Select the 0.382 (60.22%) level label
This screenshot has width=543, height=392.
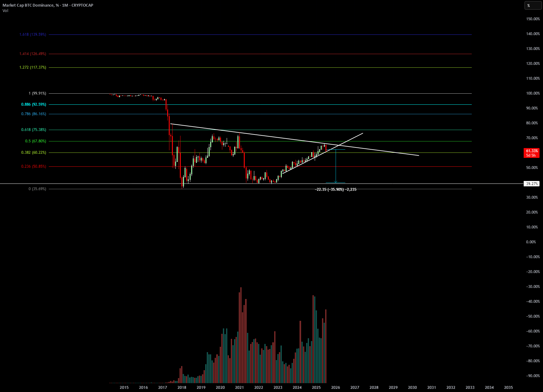click(34, 152)
